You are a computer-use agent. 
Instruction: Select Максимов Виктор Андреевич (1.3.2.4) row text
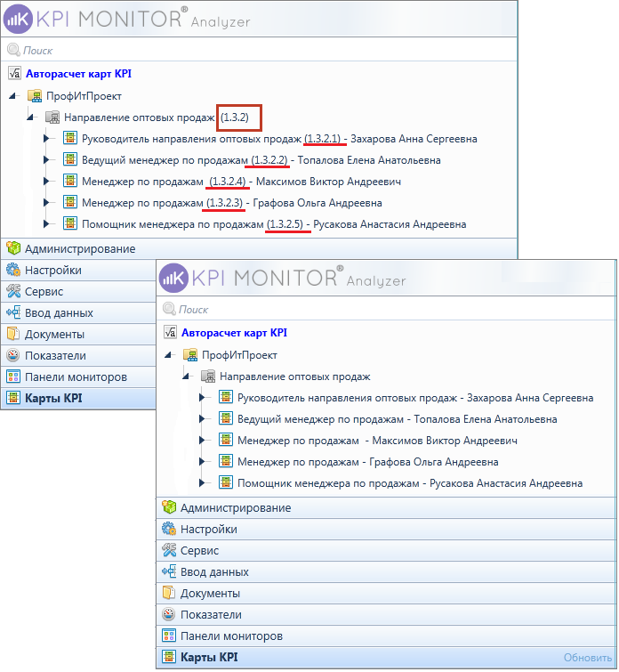pos(241,182)
